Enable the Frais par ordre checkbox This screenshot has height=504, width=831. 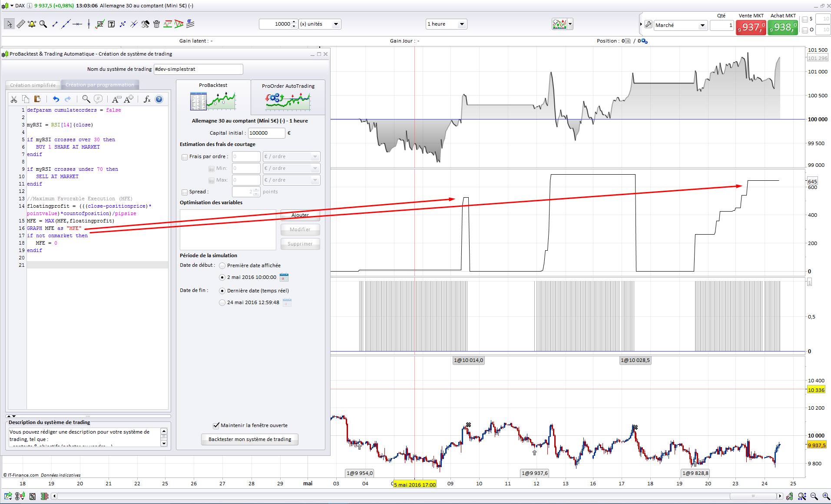(x=185, y=157)
